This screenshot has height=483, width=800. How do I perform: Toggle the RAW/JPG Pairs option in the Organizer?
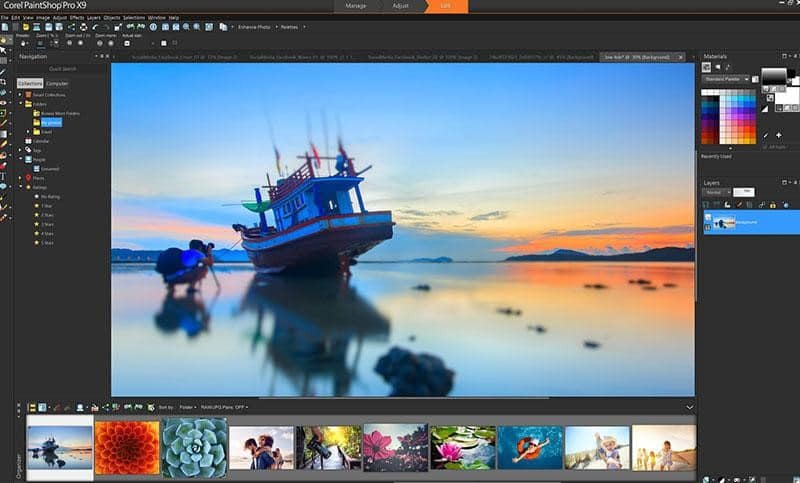pyautogui.click(x=225, y=407)
